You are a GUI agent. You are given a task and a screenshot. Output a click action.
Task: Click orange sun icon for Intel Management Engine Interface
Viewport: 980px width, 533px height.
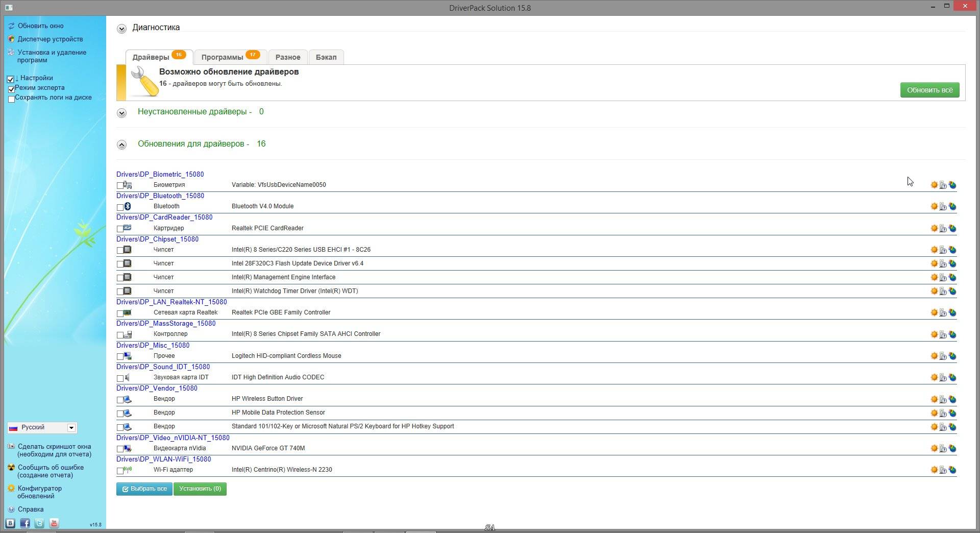tap(934, 277)
